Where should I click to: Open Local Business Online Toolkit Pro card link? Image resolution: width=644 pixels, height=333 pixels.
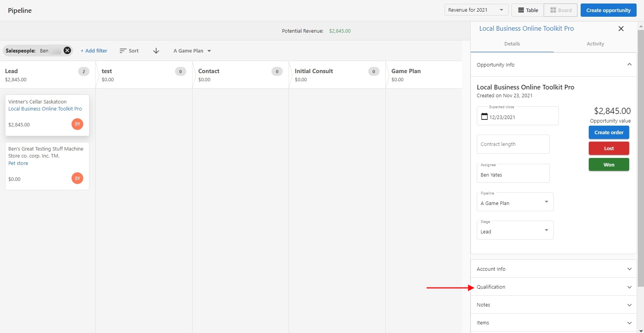tap(45, 109)
